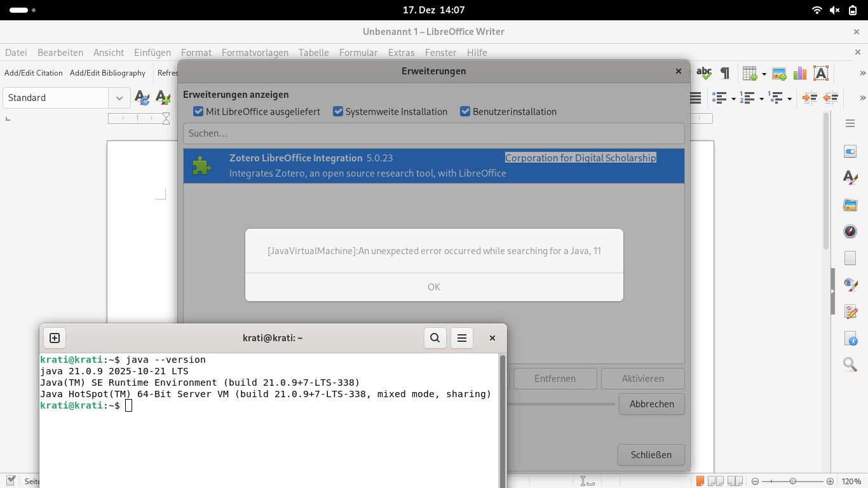Select book view in status bar
Viewport: 868px width, 488px height.
click(735, 481)
